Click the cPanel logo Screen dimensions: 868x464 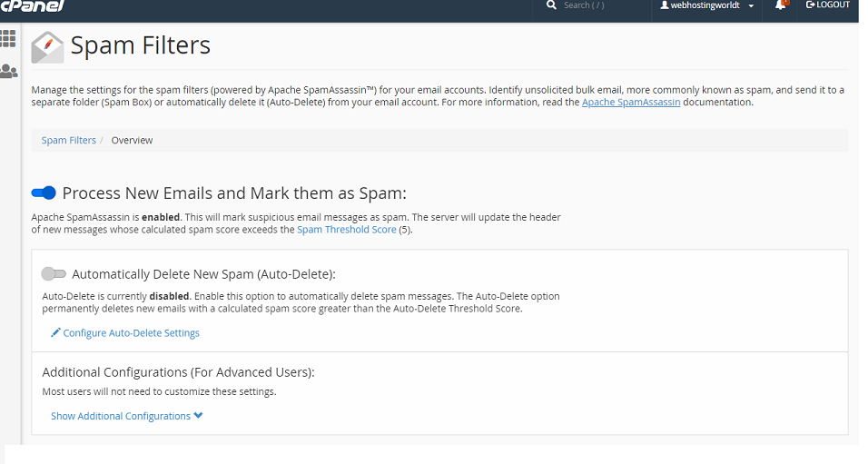[x=32, y=5]
